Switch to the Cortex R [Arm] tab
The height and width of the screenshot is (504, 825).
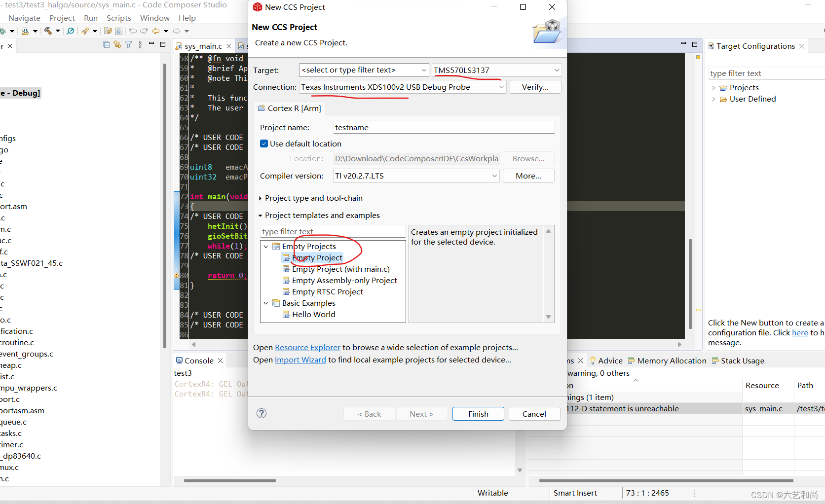pyautogui.click(x=290, y=108)
